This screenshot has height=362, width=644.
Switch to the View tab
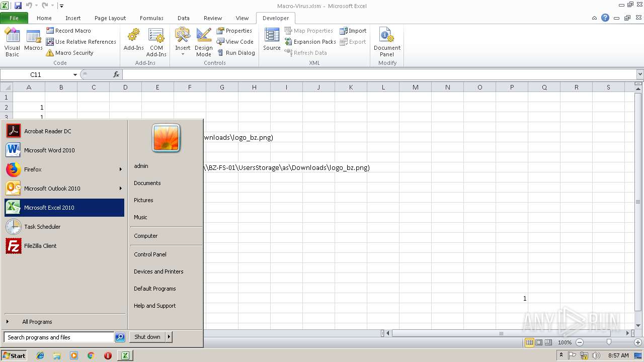(242, 18)
